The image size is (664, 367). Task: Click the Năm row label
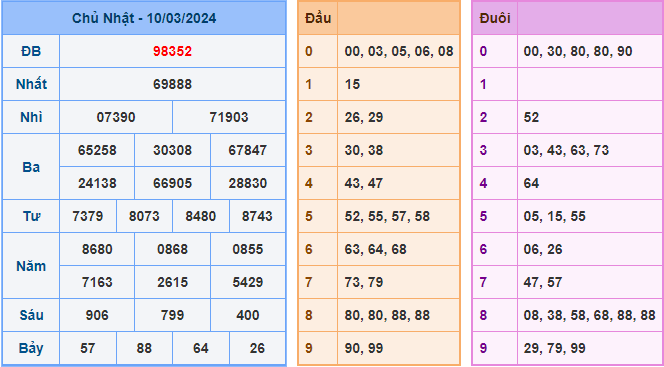click(x=31, y=266)
